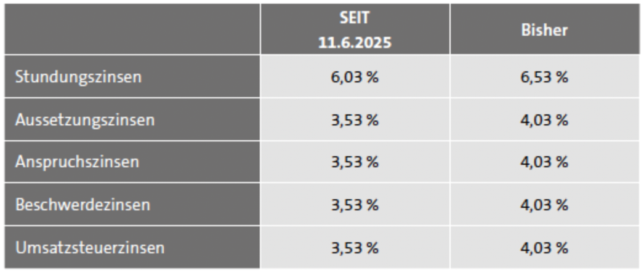Screen dimensions: 644x273
Task: Click the Umsatzsteuerzinsen row label
Action: (90, 248)
